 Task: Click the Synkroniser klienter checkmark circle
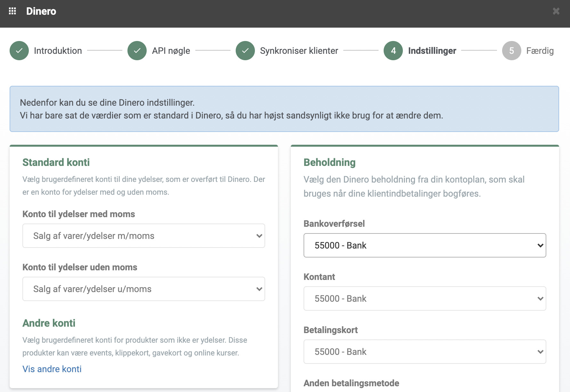[245, 51]
